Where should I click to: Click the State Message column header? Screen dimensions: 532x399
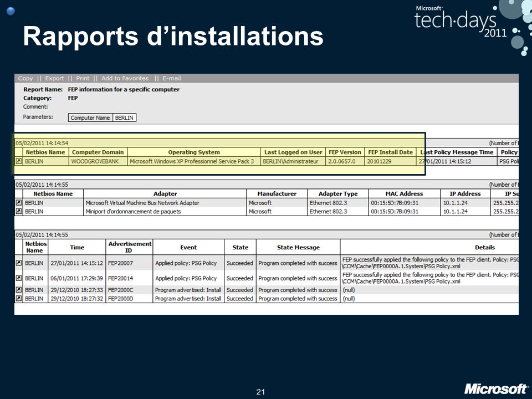[298, 247]
